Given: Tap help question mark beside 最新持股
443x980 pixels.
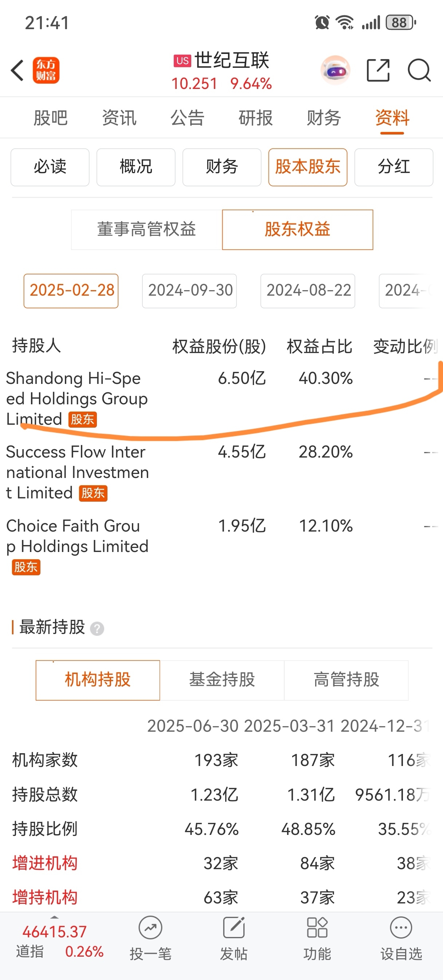Looking at the screenshot, I should click(97, 629).
